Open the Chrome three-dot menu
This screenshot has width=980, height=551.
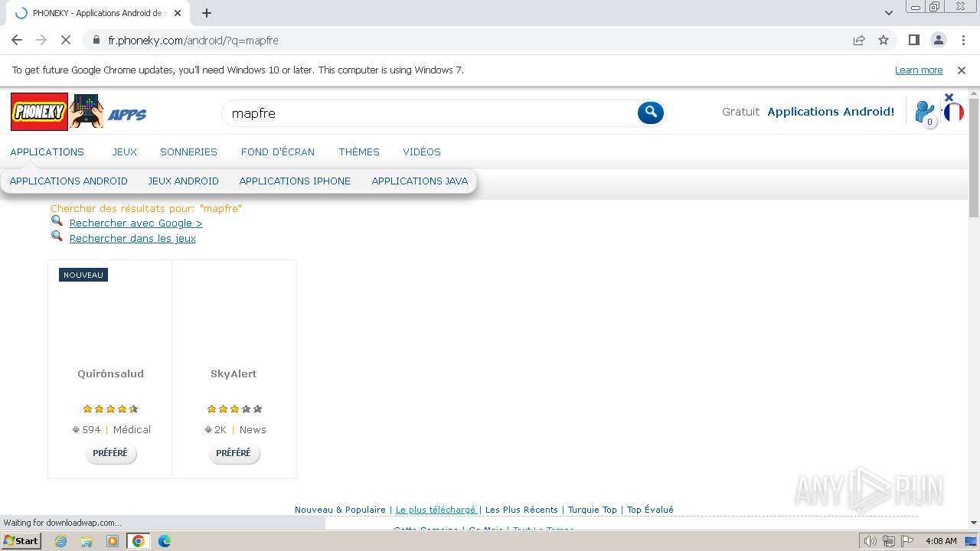[962, 40]
